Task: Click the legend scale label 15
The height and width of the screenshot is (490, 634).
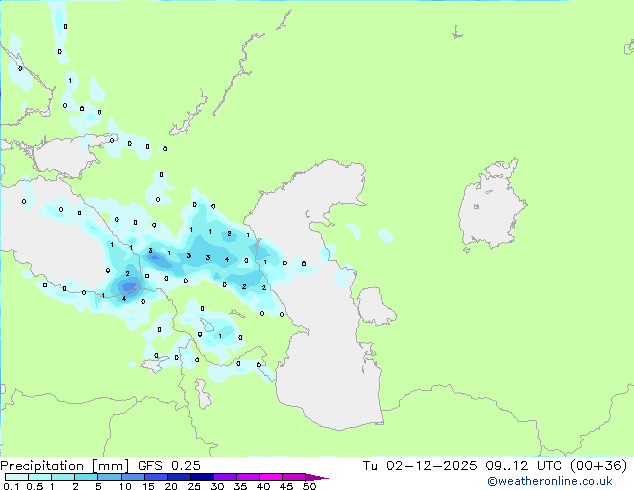Action: [x=148, y=486]
